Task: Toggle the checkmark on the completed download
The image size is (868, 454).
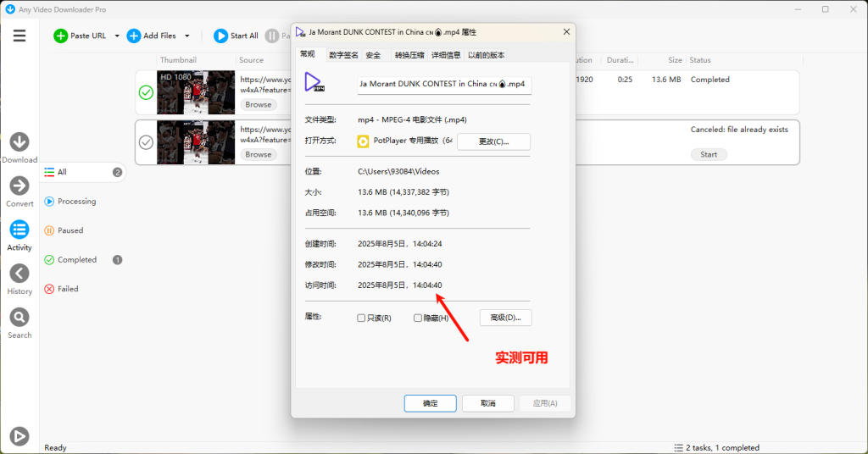Action: (146, 93)
